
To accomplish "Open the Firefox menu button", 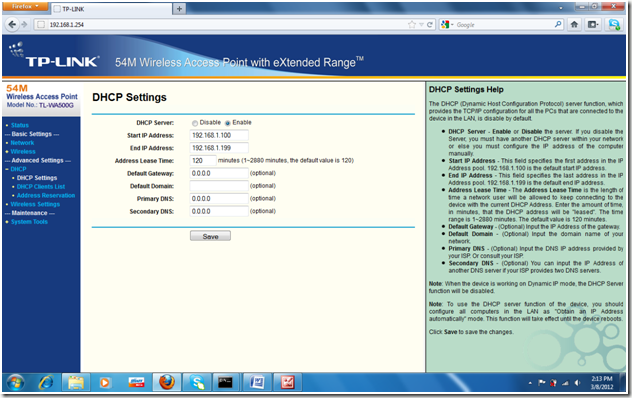I will 25,6.
